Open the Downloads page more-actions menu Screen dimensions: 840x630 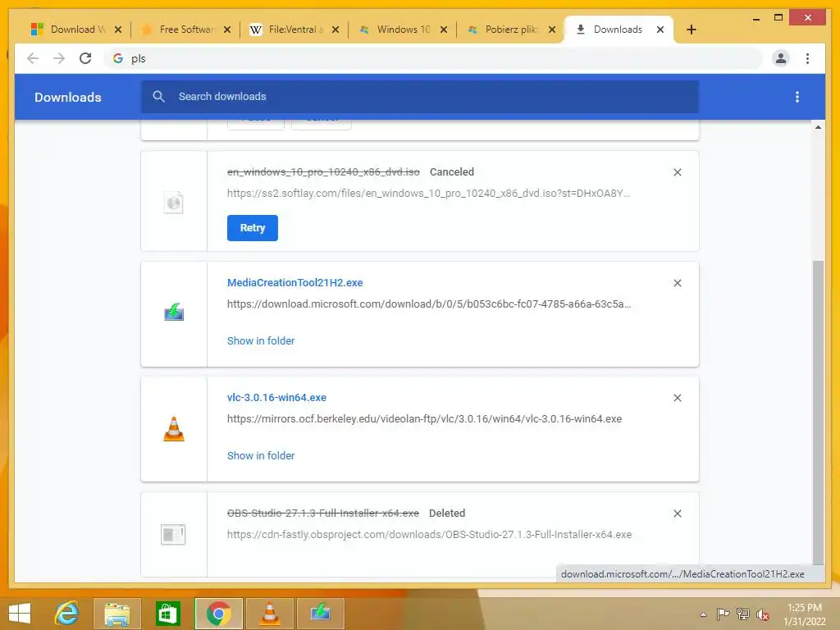(797, 97)
